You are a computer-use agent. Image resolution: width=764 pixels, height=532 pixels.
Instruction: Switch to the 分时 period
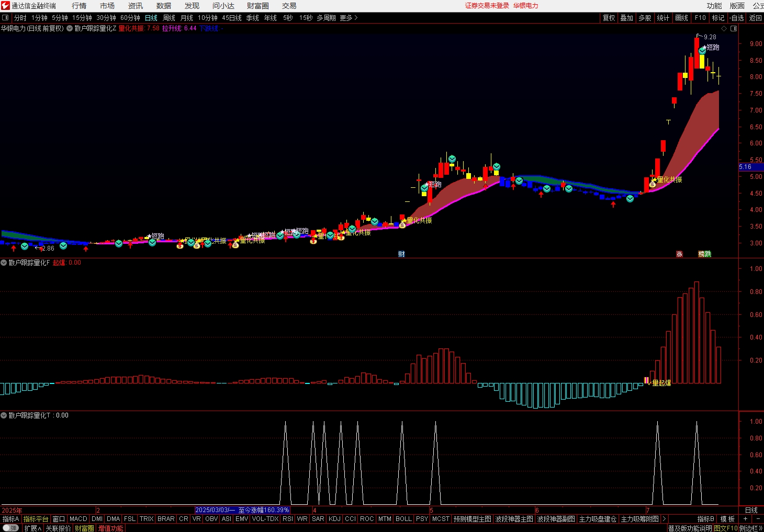click(20, 18)
